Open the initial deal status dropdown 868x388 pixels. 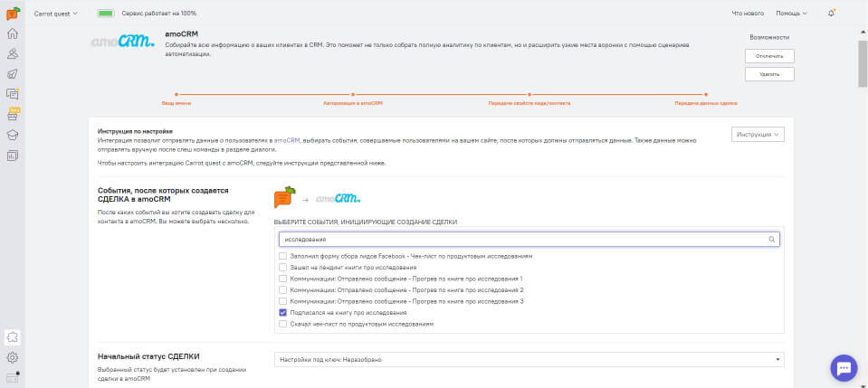(529, 360)
